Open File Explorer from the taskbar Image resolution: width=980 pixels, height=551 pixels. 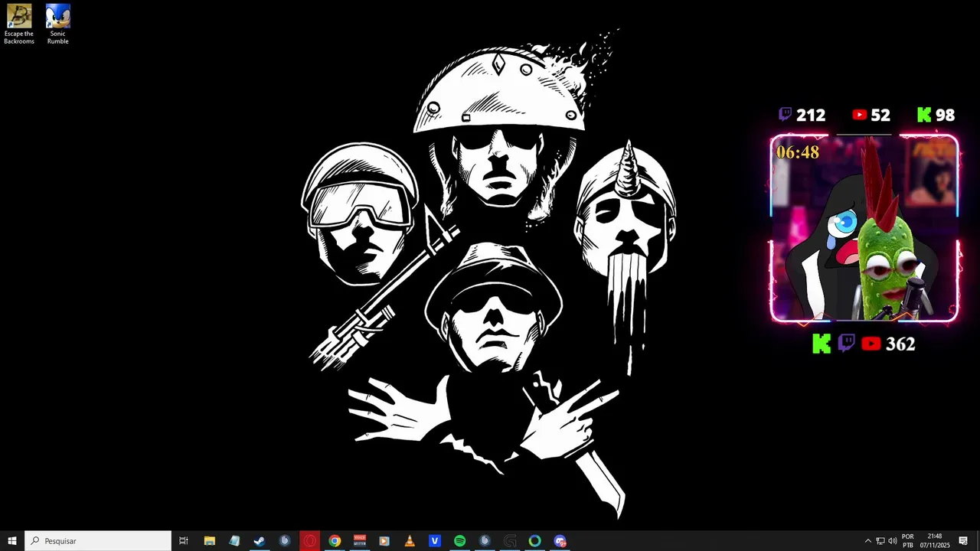(209, 541)
